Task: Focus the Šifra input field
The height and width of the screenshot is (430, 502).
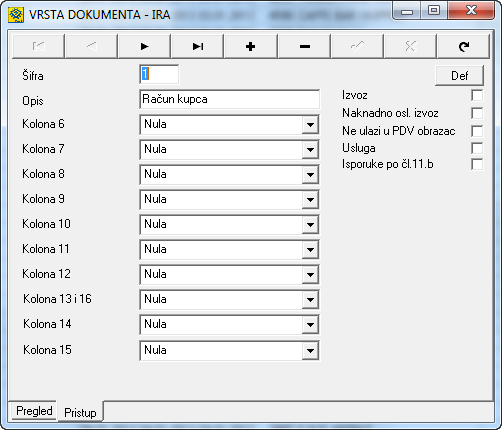Action: 159,74
